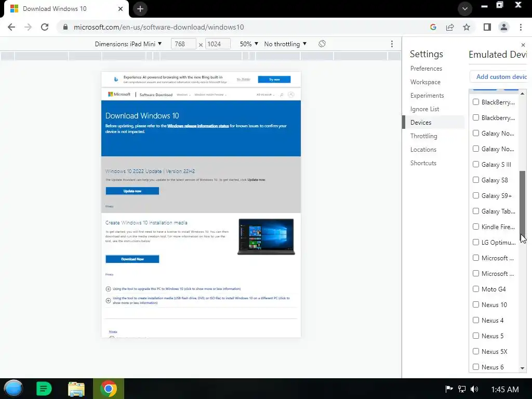The height and width of the screenshot is (399, 532).
Task: Enable the Kindle Fire checkbox
Action: tap(476, 227)
